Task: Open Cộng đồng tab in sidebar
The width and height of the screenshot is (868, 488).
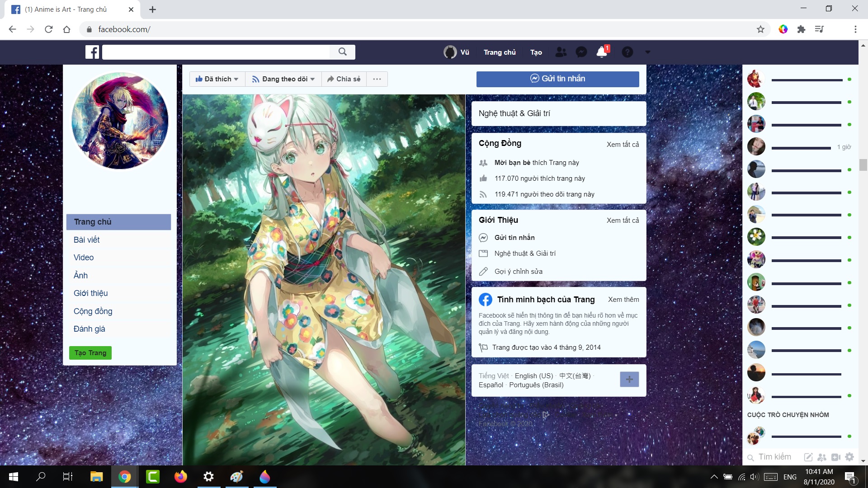Action: (x=93, y=311)
